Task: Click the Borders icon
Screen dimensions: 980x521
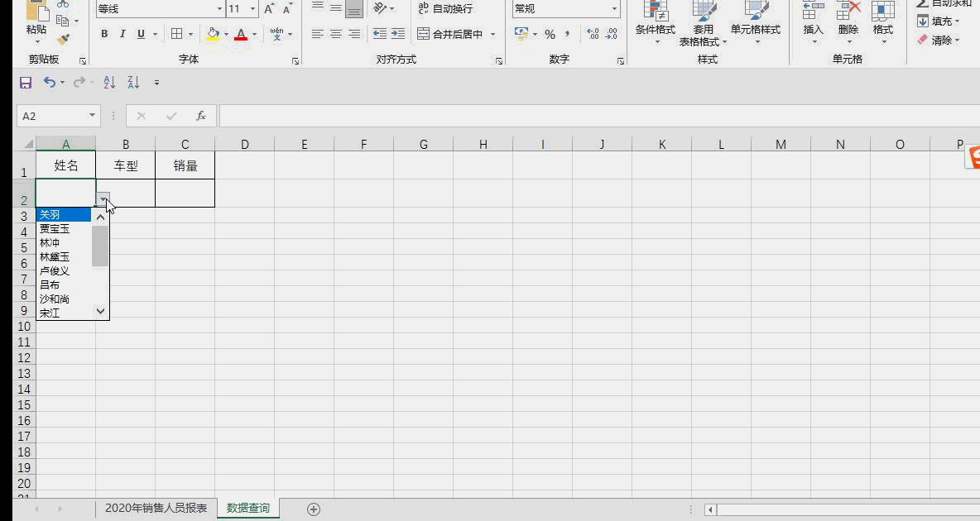Action: [x=177, y=34]
